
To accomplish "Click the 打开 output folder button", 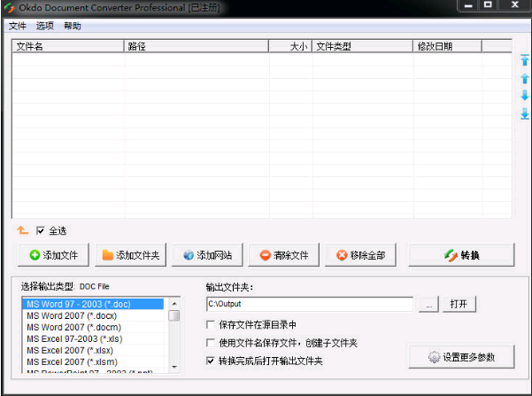I will 459,304.
